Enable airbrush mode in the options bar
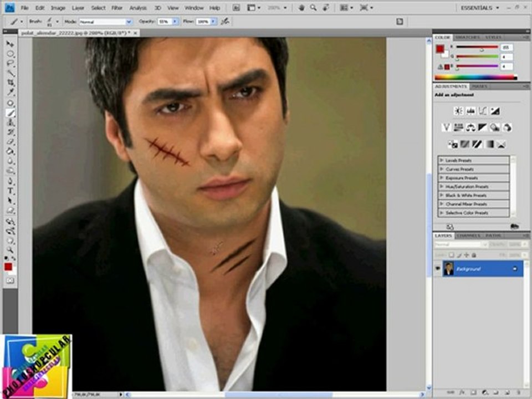 coord(225,21)
